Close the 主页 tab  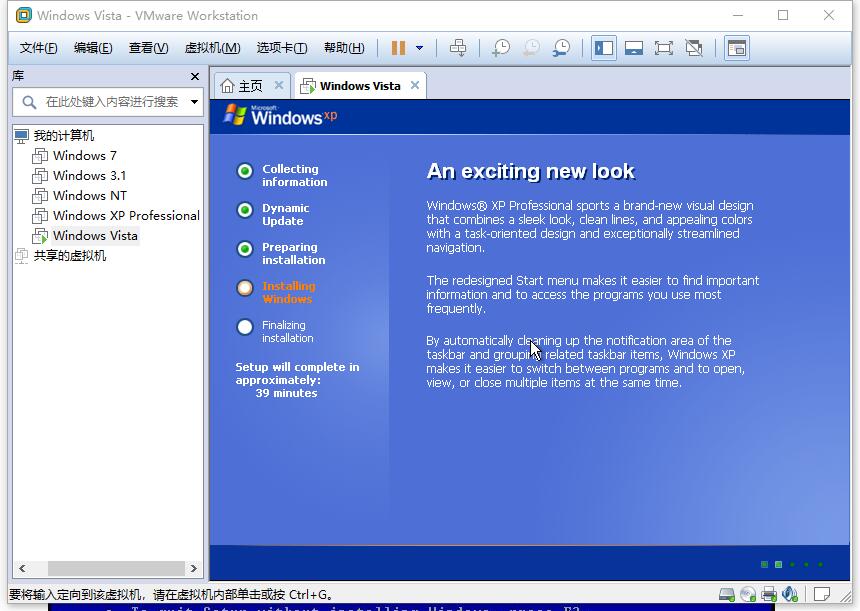click(x=279, y=86)
